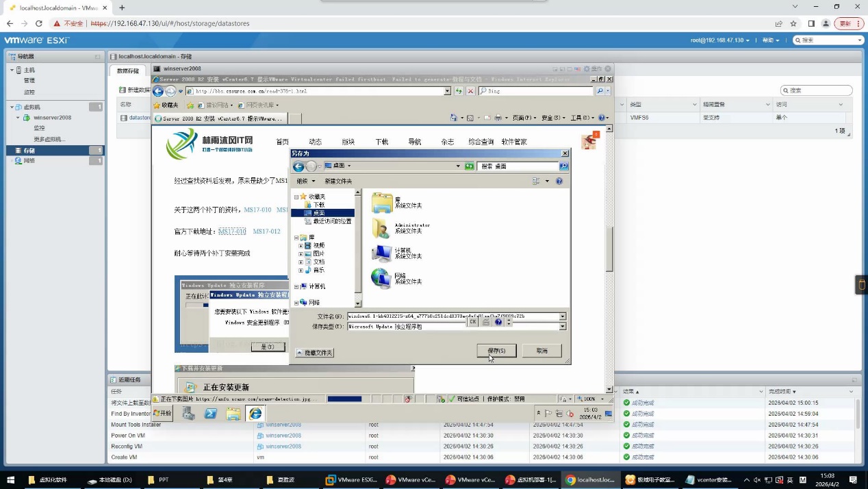Select 最近访问的位置 in Save As tree
Image resolution: width=868 pixels, height=489 pixels.
point(327,221)
